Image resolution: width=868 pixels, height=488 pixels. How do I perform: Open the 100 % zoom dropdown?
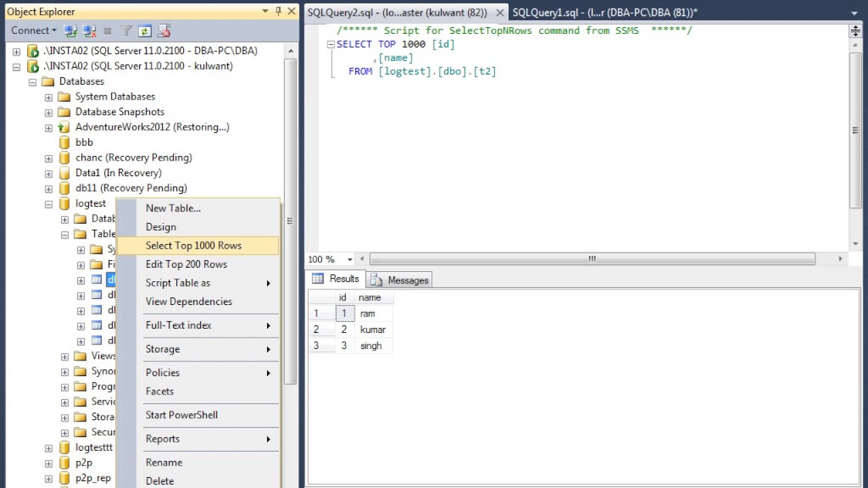click(350, 259)
